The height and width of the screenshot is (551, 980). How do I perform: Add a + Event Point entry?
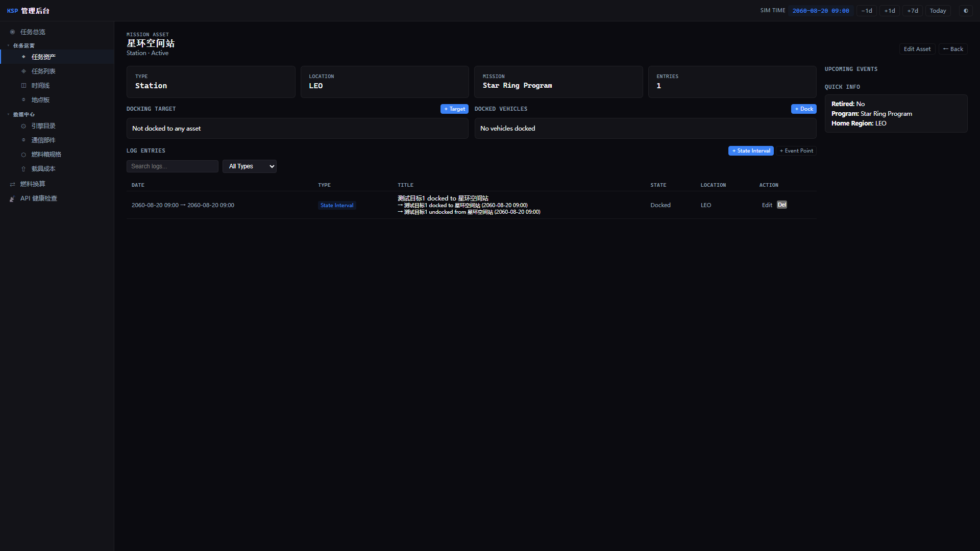(796, 151)
